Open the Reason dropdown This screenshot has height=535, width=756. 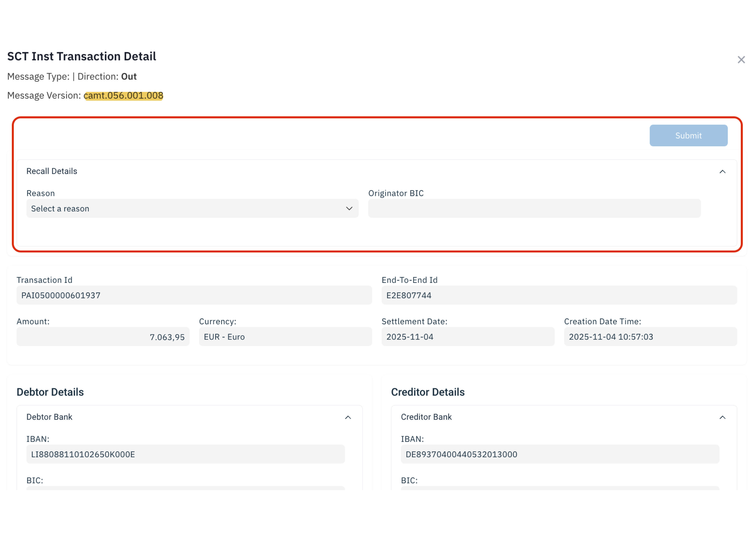tap(192, 209)
